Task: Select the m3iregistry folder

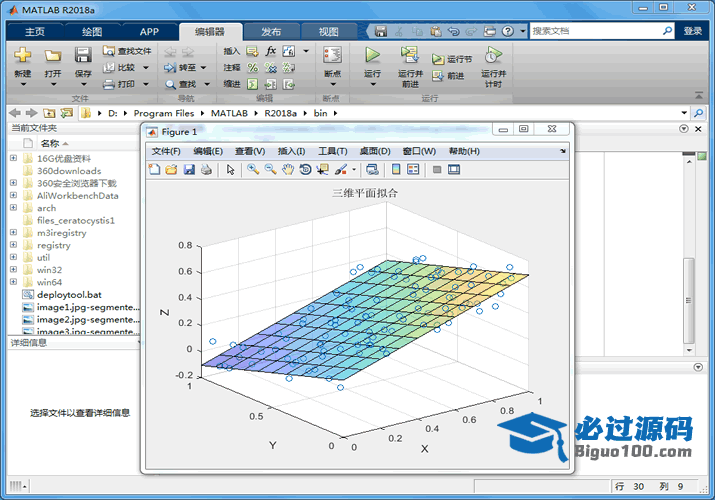Action: [x=62, y=232]
